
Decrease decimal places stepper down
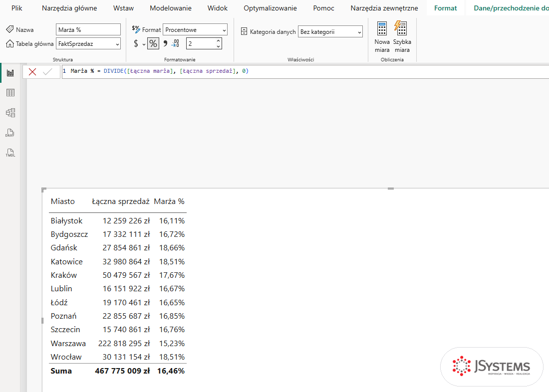point(219,46)
